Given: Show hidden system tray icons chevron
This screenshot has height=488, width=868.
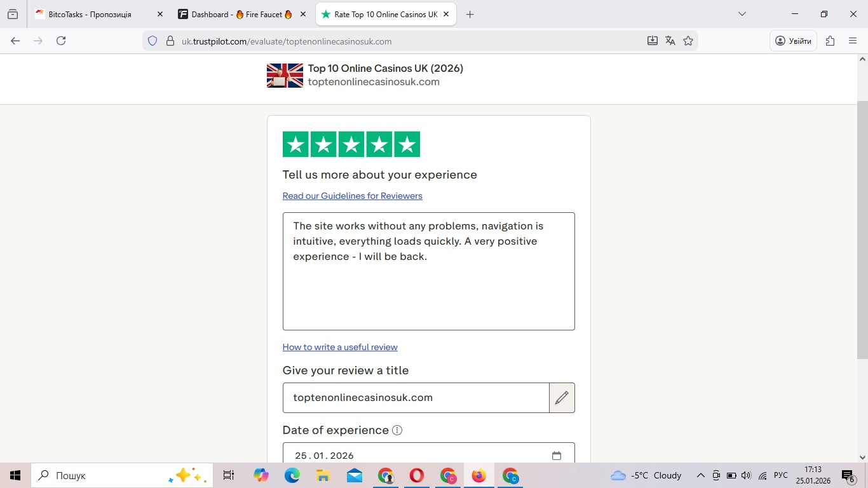Looking at the screenshot, I should (701, 475).
